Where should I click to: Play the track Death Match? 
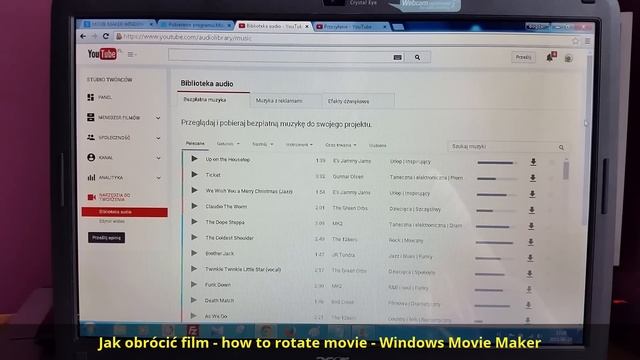pyautogui.click(x=194, y=300)
